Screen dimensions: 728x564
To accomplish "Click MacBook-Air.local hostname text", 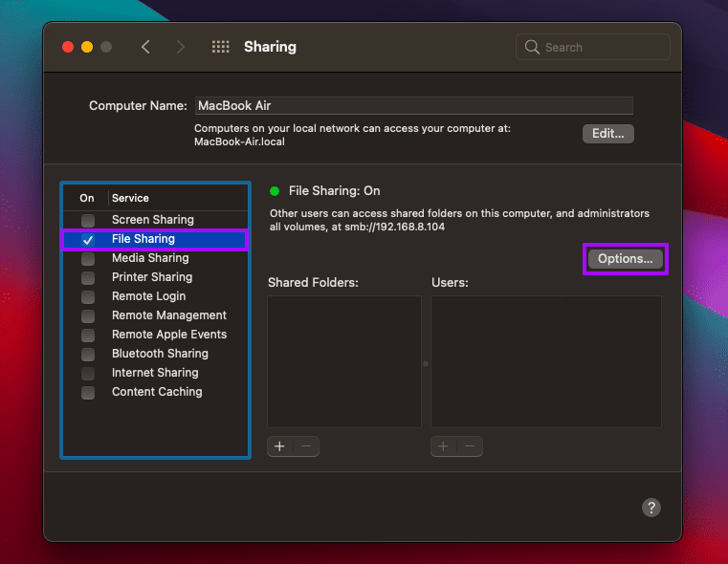I will 239,141.
